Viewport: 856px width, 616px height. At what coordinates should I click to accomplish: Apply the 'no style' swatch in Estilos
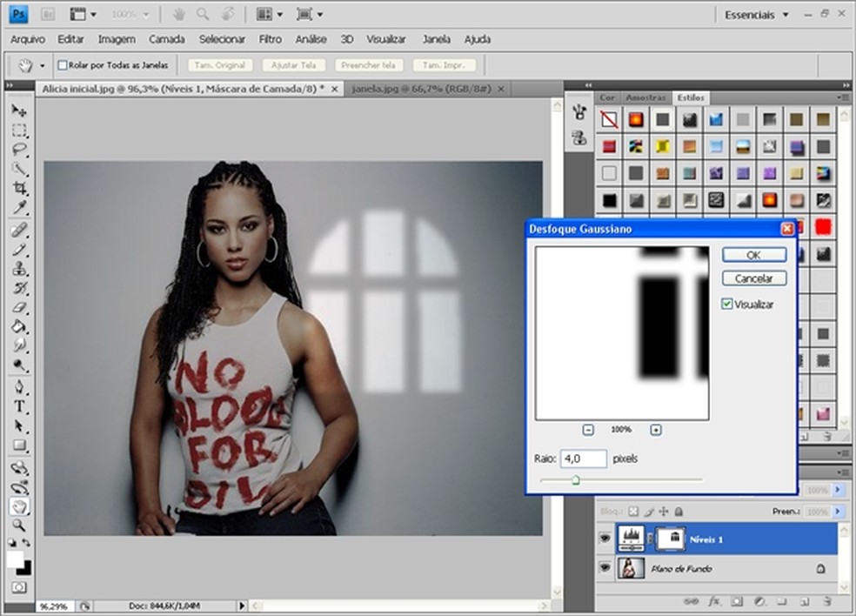tap(609, 119)
